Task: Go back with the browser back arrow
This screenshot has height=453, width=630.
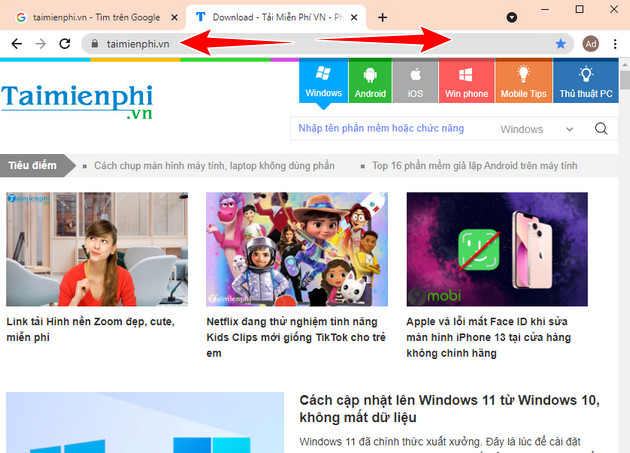Action: coord(16,43)
